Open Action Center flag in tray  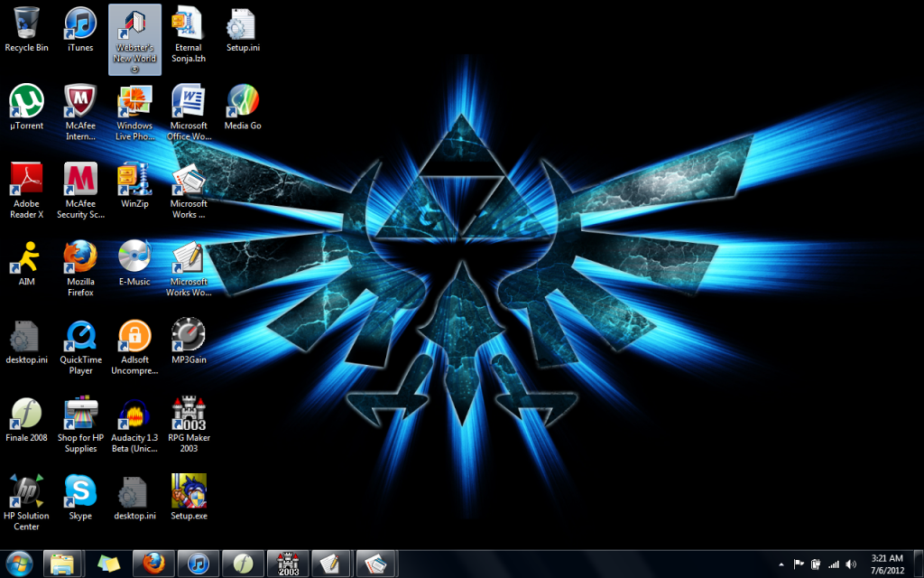point(799,564)
